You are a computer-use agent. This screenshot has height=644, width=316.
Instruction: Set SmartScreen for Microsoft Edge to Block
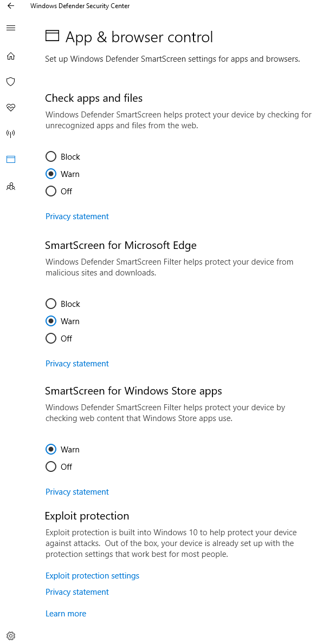click(x=50, y=304)
